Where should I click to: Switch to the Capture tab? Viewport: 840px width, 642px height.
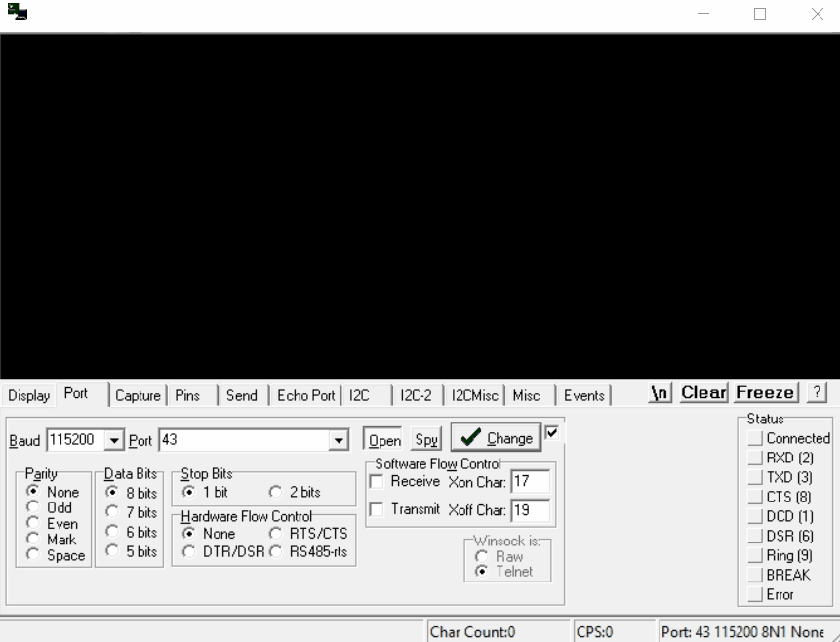coord(138,395)
